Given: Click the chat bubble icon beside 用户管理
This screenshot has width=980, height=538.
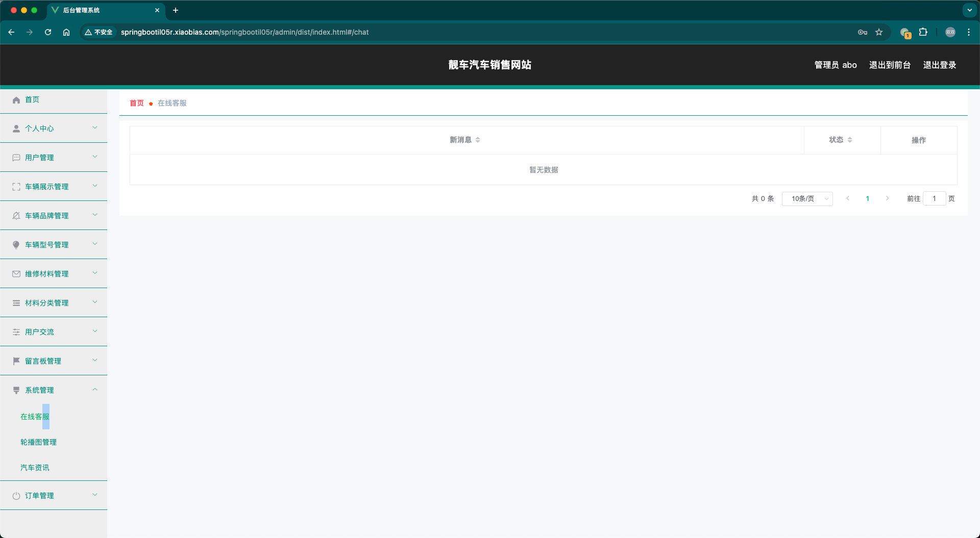Looking at the screenshot, I should [16, 158].
